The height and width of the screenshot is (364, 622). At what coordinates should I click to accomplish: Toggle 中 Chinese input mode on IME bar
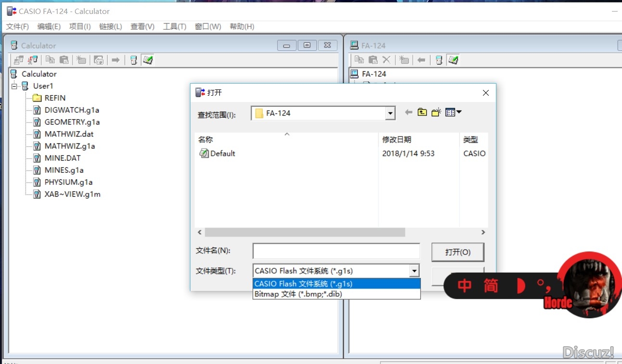[464, 286]
